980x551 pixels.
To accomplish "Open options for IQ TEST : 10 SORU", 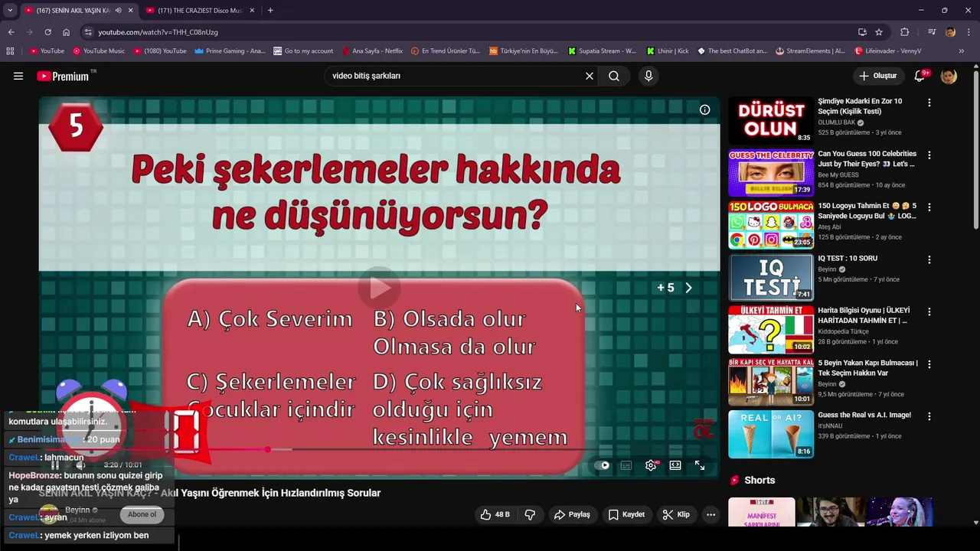I will tap(929, 260).
